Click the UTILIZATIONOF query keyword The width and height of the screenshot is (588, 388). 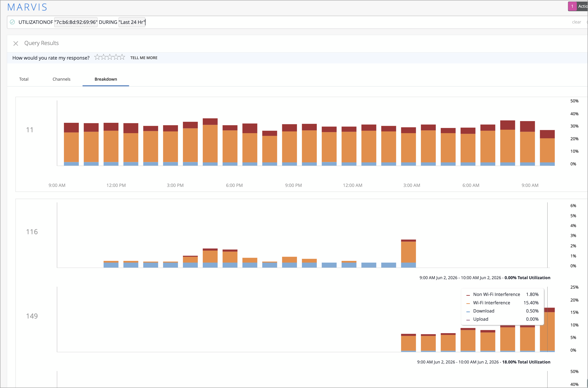pyautogui.click(x=36, y=22)
